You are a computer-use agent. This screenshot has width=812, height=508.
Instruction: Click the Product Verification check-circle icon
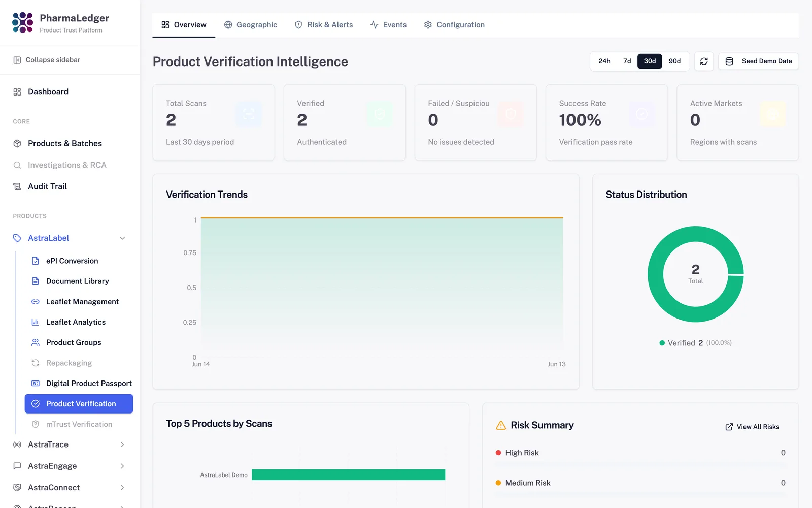click(x=36, y=404)
